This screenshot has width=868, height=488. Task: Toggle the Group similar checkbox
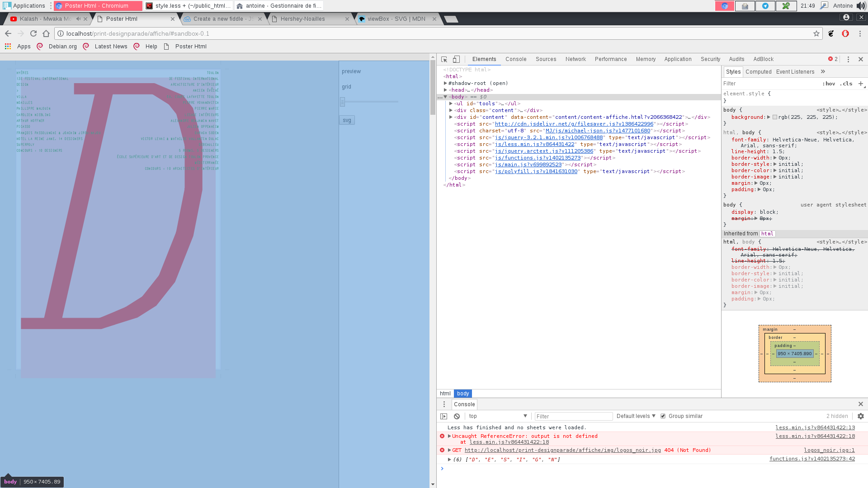tap(663, 416)
